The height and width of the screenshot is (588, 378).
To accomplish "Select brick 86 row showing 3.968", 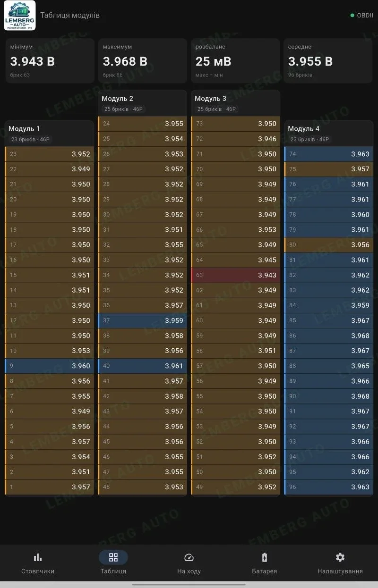I will [x=328, y=336].
